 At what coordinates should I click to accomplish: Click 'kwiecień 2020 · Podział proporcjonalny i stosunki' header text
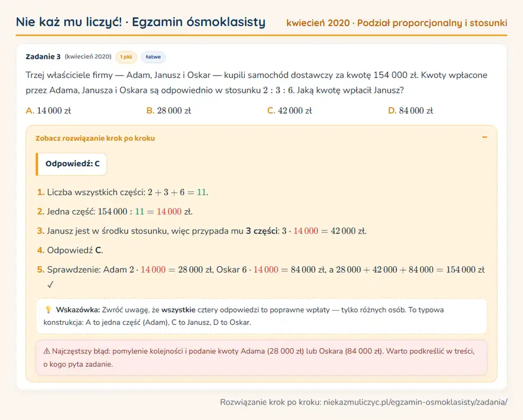pos(396,23)
